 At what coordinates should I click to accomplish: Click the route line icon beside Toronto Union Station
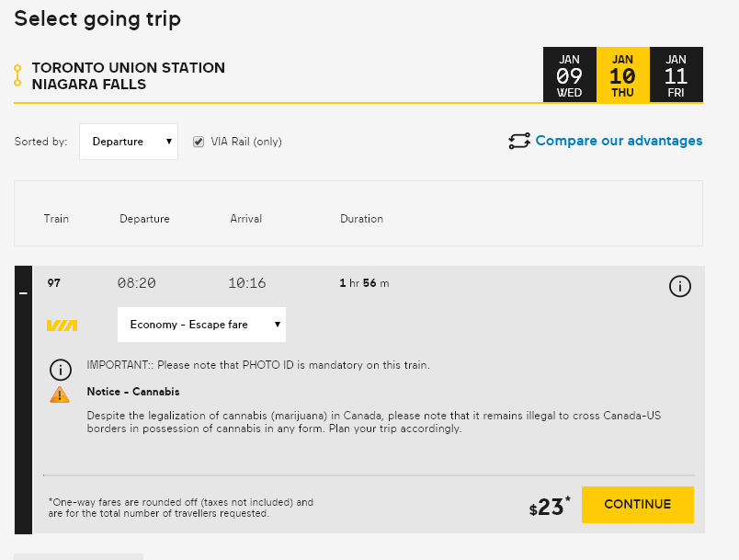click(17, 75)
